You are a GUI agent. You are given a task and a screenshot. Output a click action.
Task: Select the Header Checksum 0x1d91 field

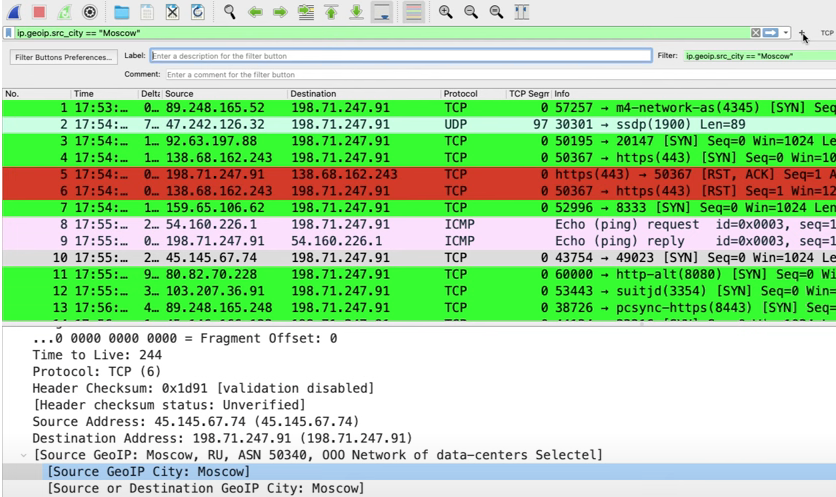pos(203,388)
